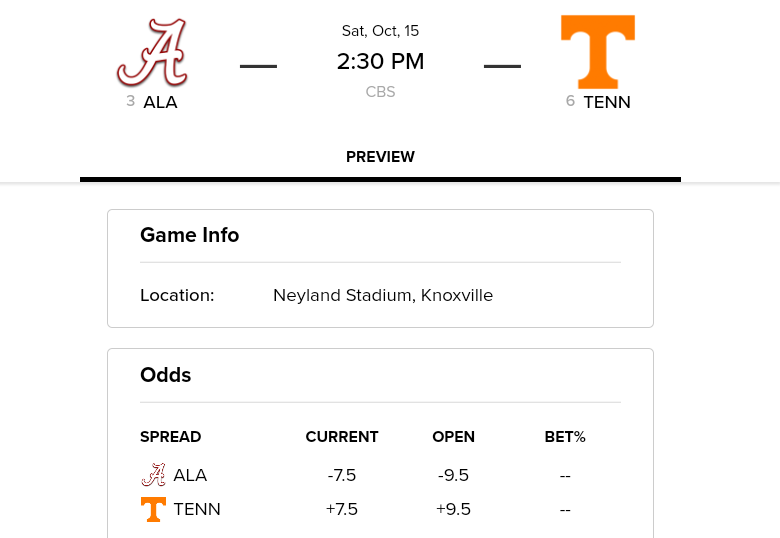The image size is (780, 538).
Task: Click the large Alabama logo in header
Action: (x=152, y=52)
